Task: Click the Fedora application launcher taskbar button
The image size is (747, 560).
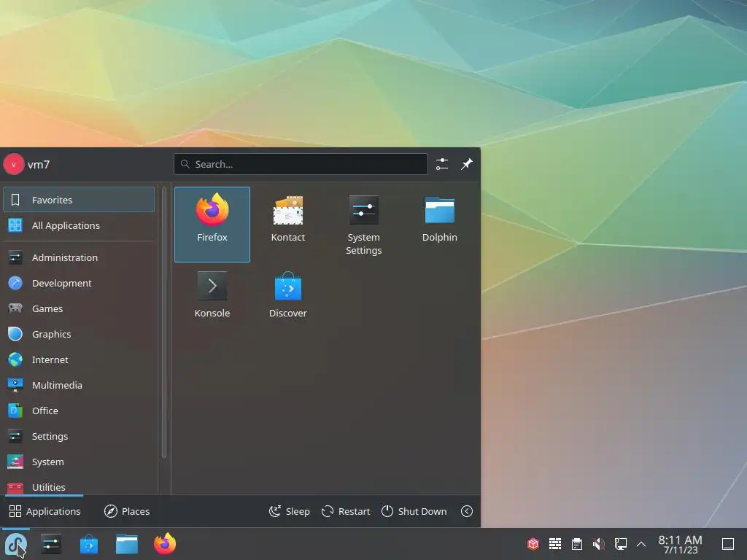Action: [x=16, y=544]
